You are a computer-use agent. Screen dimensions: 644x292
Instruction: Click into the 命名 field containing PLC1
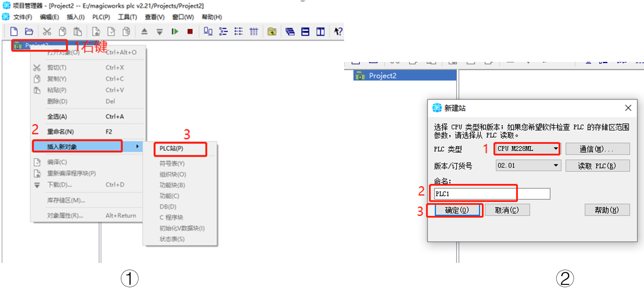(492, 194)
